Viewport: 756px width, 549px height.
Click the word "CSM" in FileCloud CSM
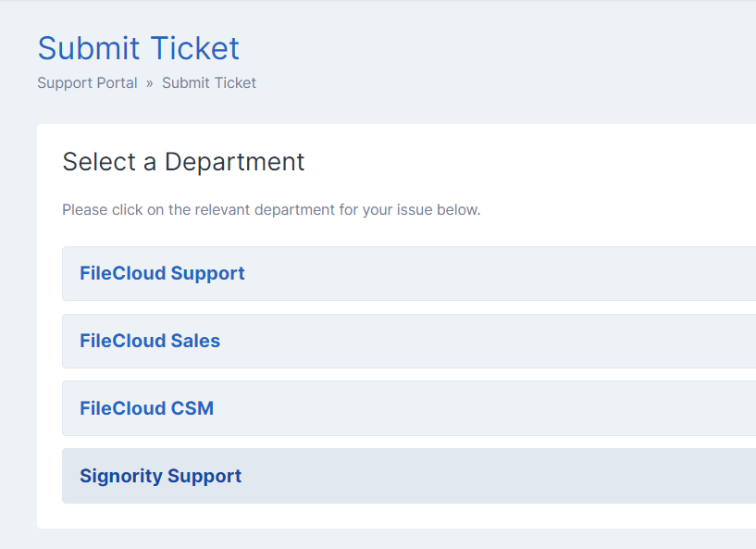[x=192, y=408]
